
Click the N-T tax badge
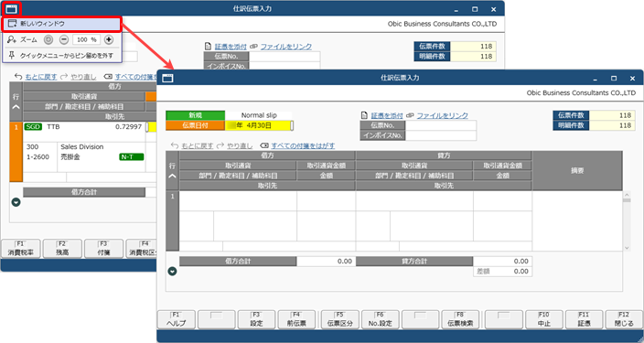click(x=132, y=157)
